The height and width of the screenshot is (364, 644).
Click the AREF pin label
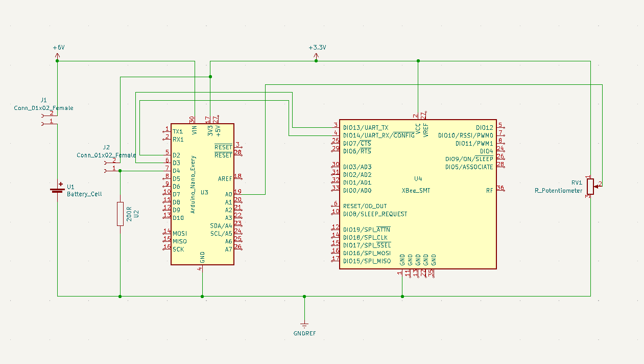pyautogui.click(x=225, y=178)
